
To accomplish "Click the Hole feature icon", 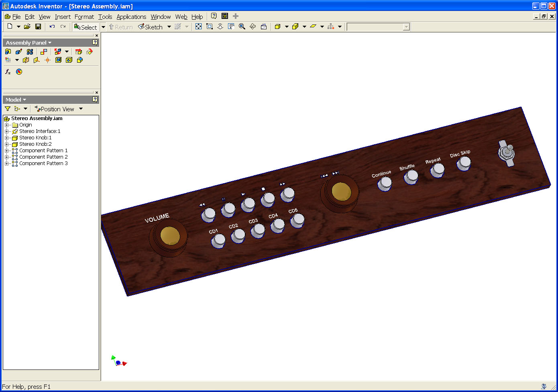I will tap(69, 60).
